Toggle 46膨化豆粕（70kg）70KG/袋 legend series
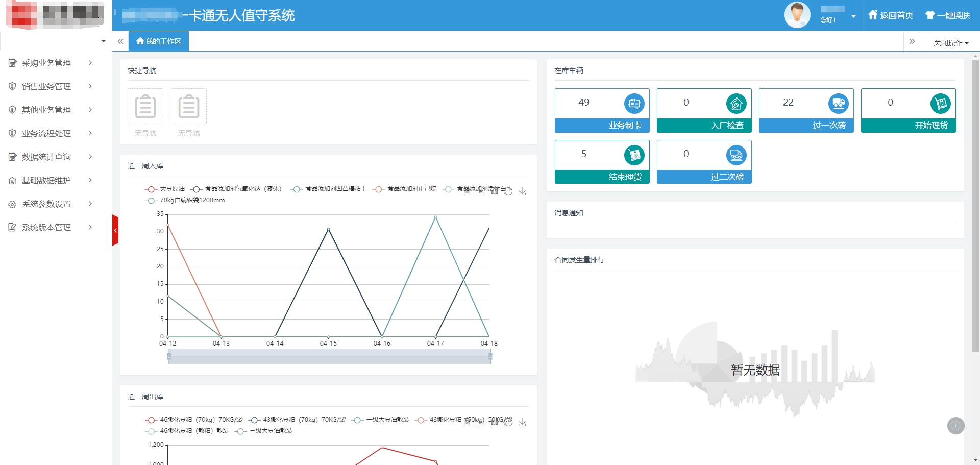The image size is (980, 465). click(x=194, y=420)
